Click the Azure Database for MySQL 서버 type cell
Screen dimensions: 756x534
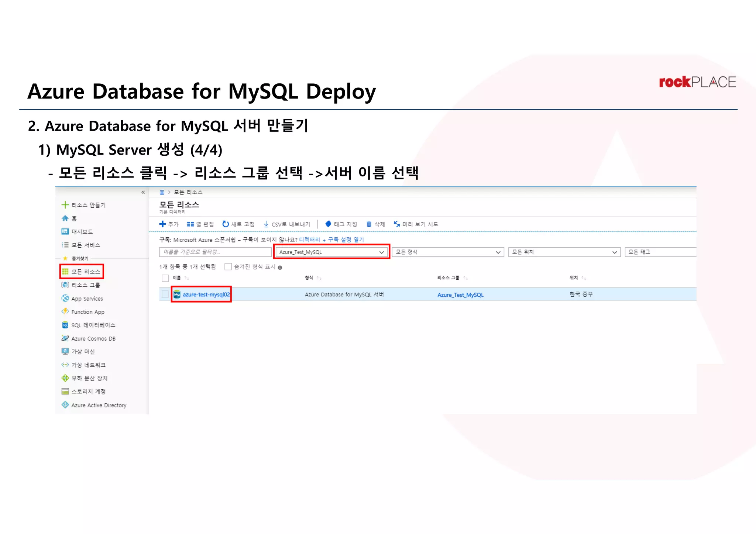coord(344,294)
